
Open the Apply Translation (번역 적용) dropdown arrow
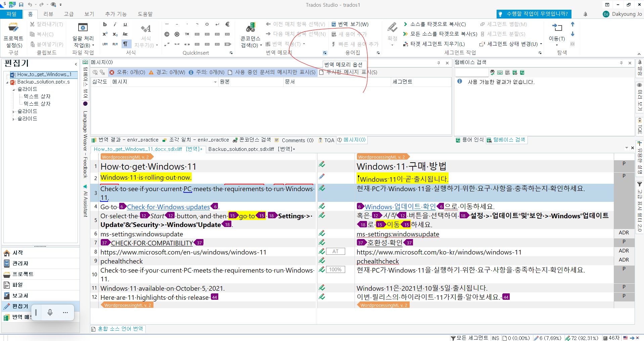304,44
